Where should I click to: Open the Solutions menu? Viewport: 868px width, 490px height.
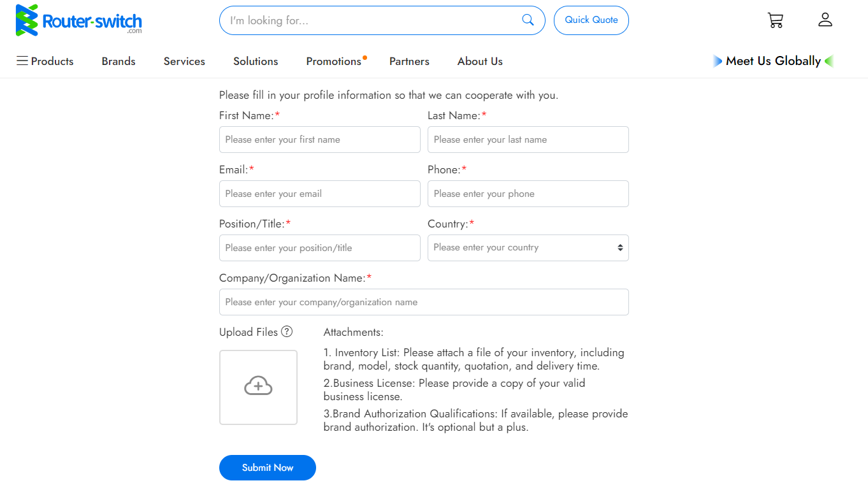coord(256,61)
